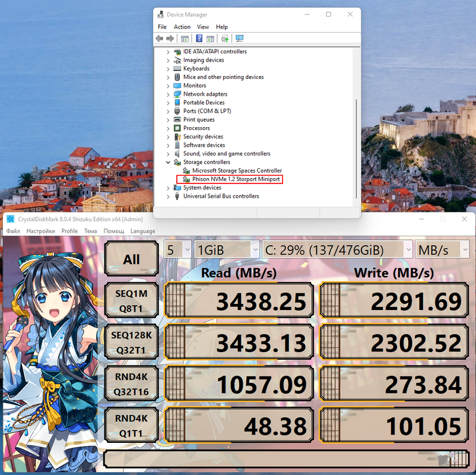Toggle the Show/Hide Action Pane toolbar icon
The image size is (476, 475).
pos(210,39)
